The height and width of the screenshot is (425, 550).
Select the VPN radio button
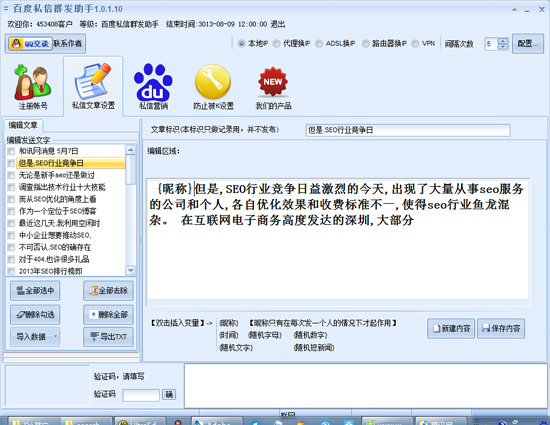415,43
